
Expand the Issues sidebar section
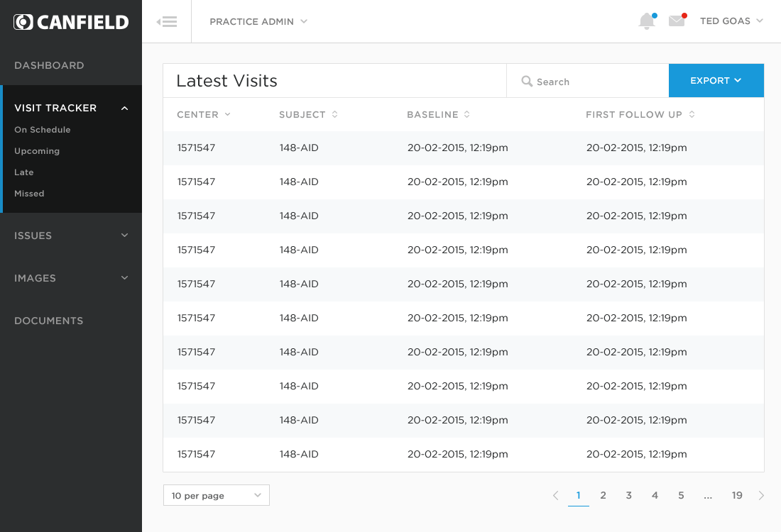point(71,235)
